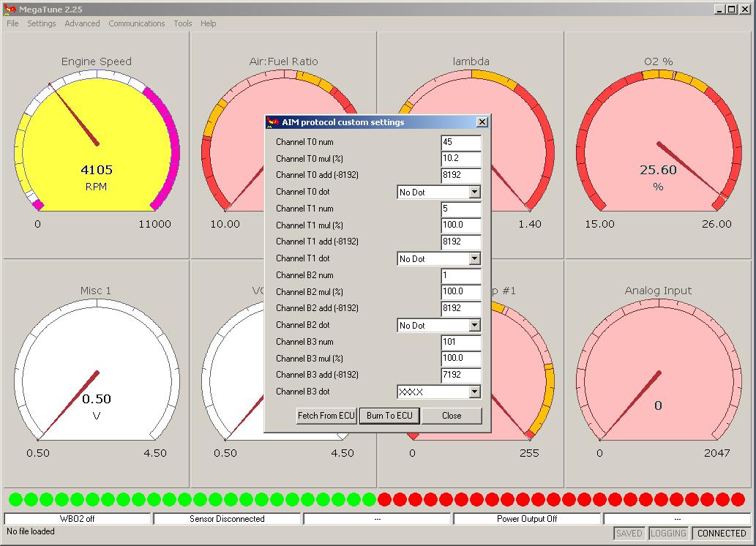This screenshot has width=756, height=546.
Task: Click the CONNECTED status indicator
Action: click(722, 534)
